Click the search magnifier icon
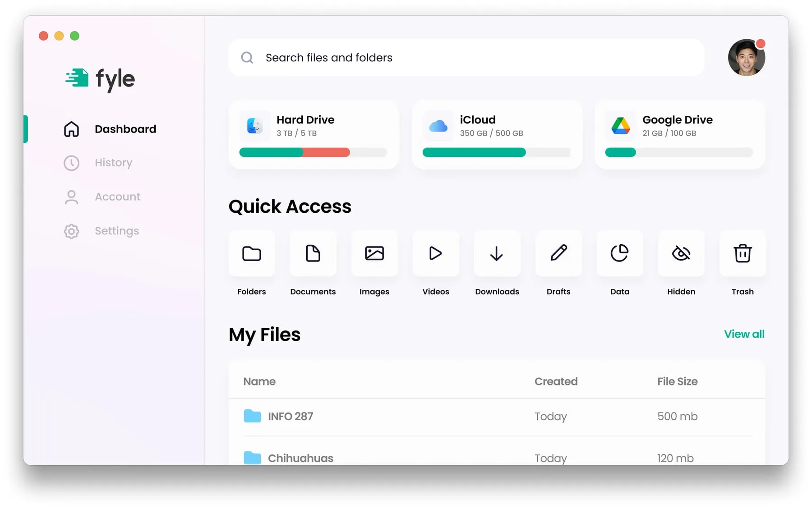Viewport: 812px width, 508px height. [247, 58]
